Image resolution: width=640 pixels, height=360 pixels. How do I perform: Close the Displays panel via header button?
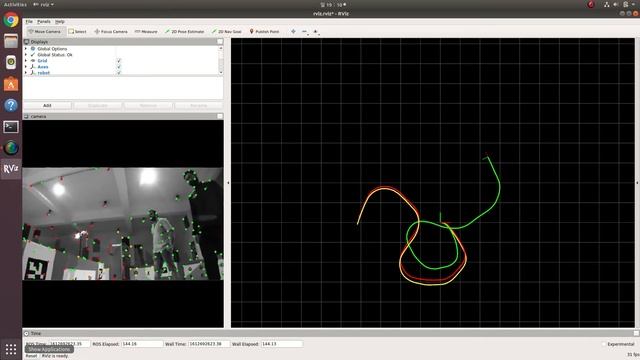tap(220, 42)
